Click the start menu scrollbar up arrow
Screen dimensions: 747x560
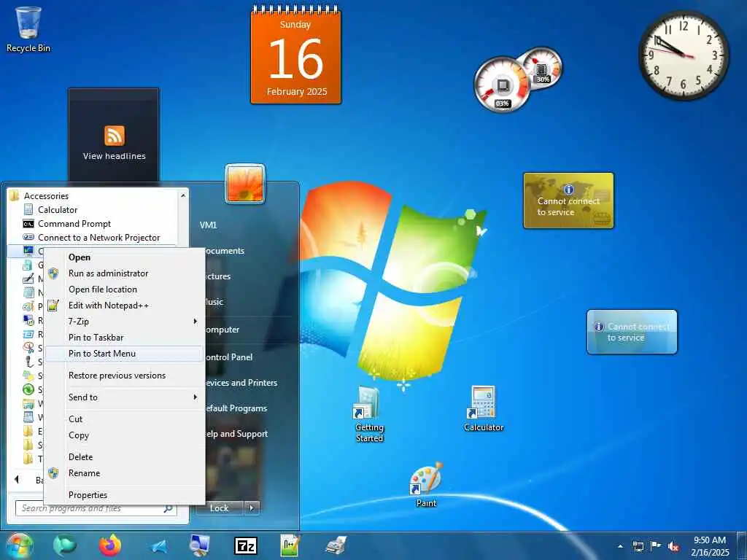pos(183,195)
